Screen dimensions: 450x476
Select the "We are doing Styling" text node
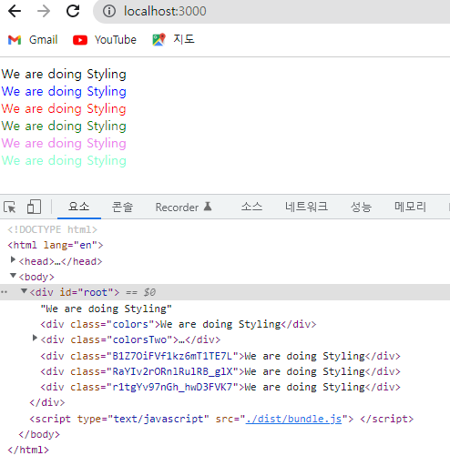click(x=107, y=309)
